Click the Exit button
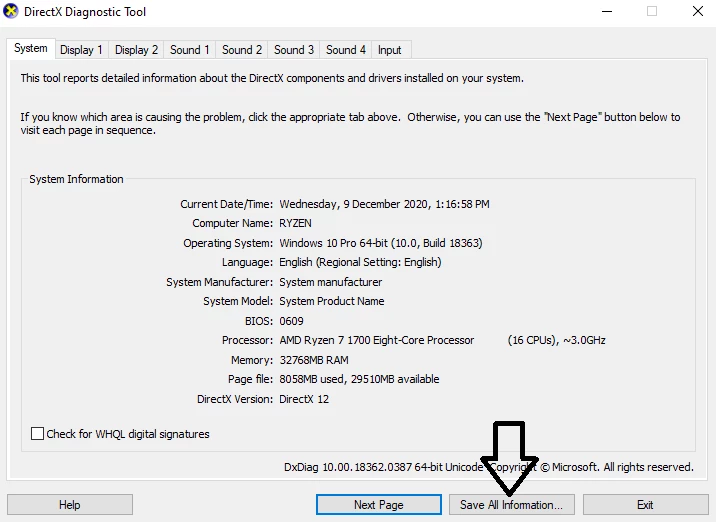The image size is (716, 522). point(645,505)
